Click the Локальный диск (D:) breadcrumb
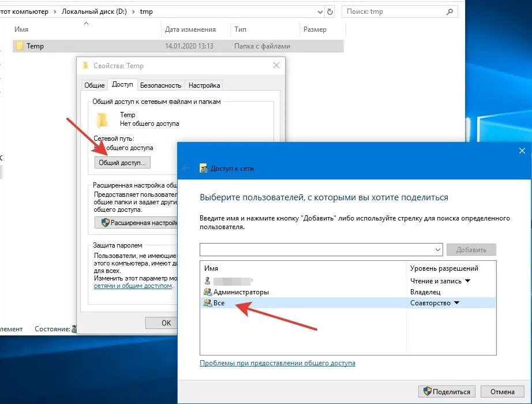The width and height of the screenshot is (532, 404). [94, 12]
